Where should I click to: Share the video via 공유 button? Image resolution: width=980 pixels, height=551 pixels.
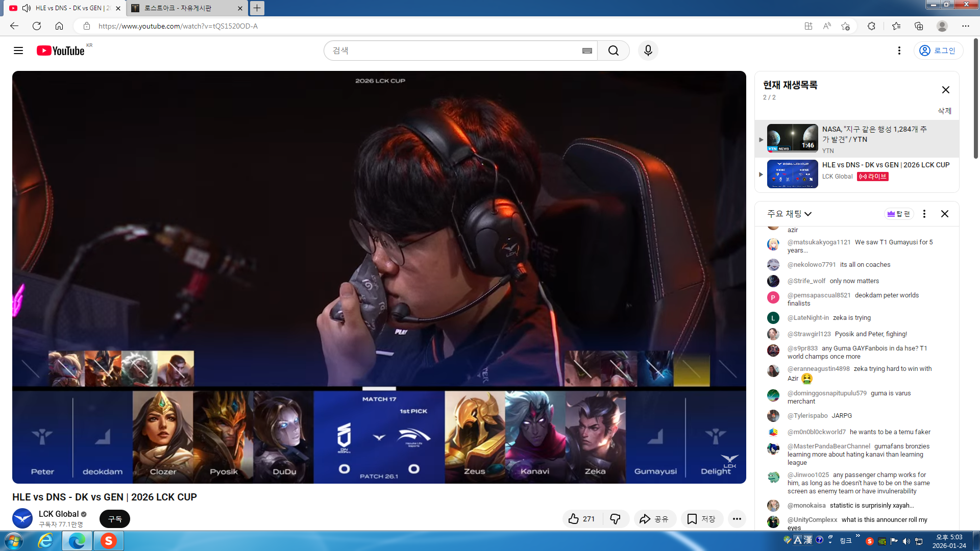pyautogui.click(x=654, y=519)
